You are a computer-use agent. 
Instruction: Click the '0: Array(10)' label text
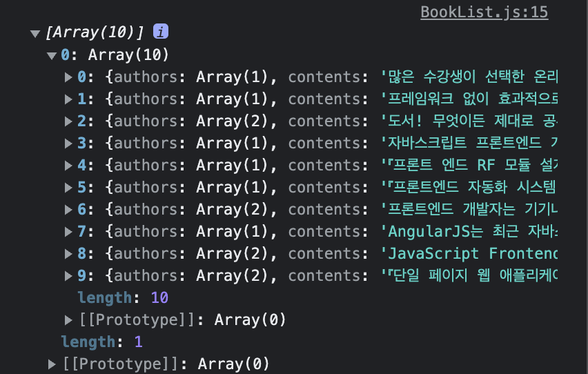pyautogui.click(x=115, y=55)
